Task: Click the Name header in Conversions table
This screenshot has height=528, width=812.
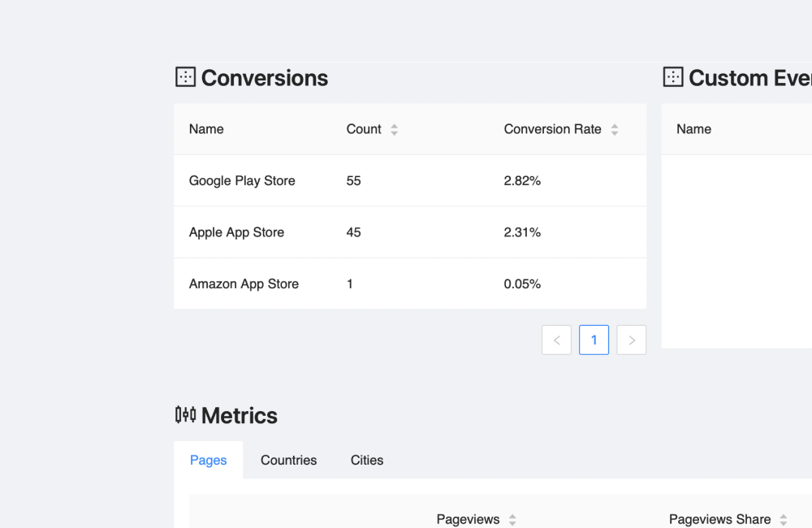Action: (206, 129)
